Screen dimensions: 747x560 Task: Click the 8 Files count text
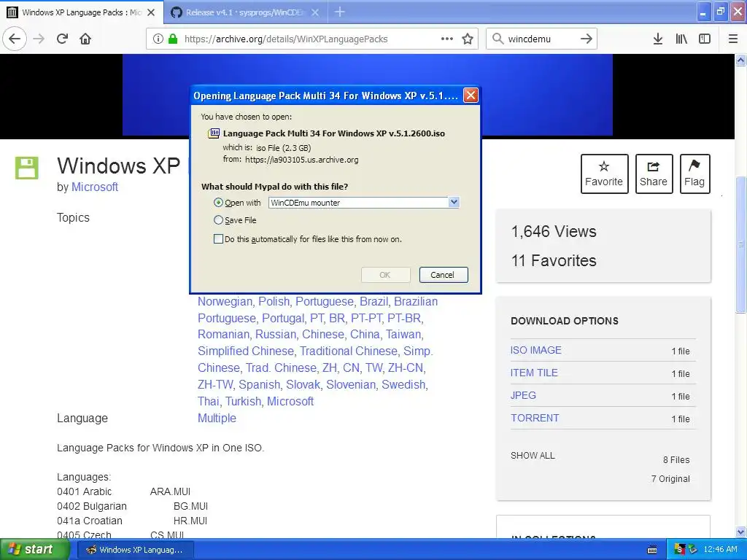coord(676,460)
